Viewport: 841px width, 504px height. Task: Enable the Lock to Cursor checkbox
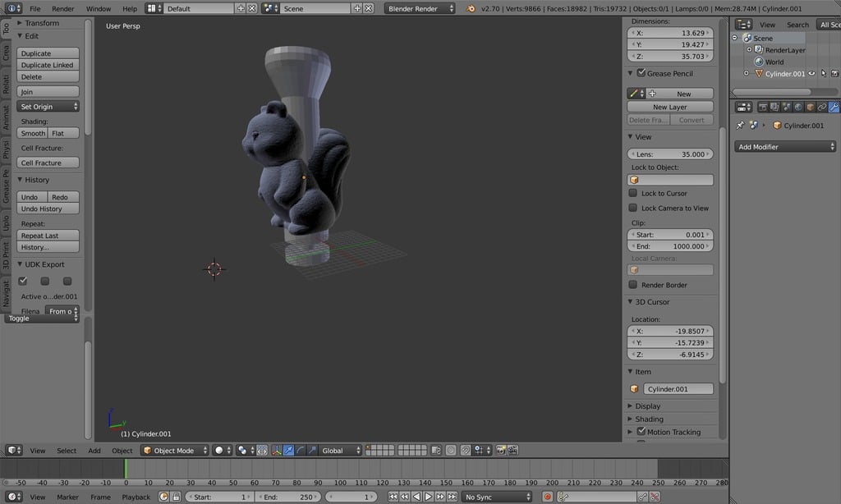[633, 193]
